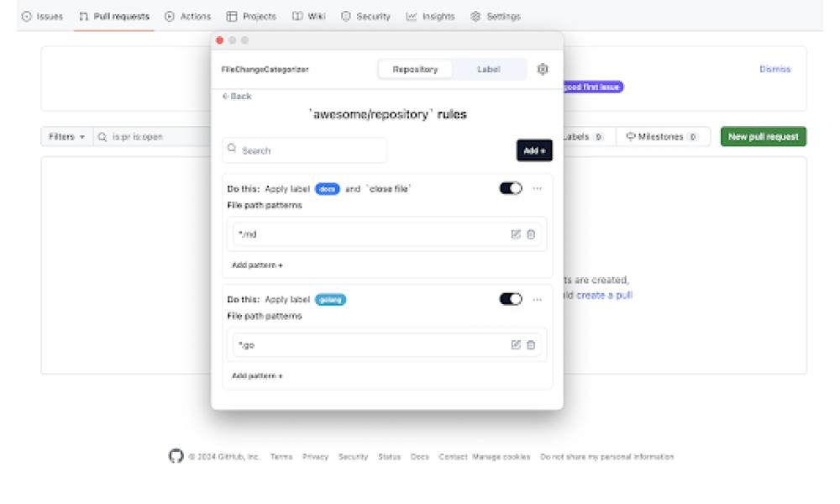Delete the *.md pattern with trash icon
Image resolution: width=840 pixels, height=504 pixels.
[x=531, y=234]
